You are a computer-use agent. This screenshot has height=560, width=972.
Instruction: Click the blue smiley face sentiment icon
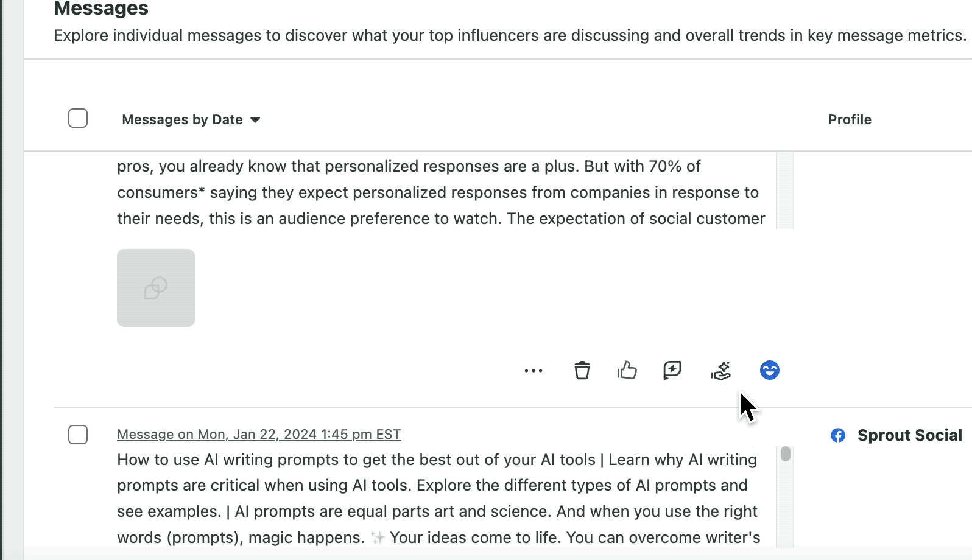pyautogui.click(x=769, y=370)
